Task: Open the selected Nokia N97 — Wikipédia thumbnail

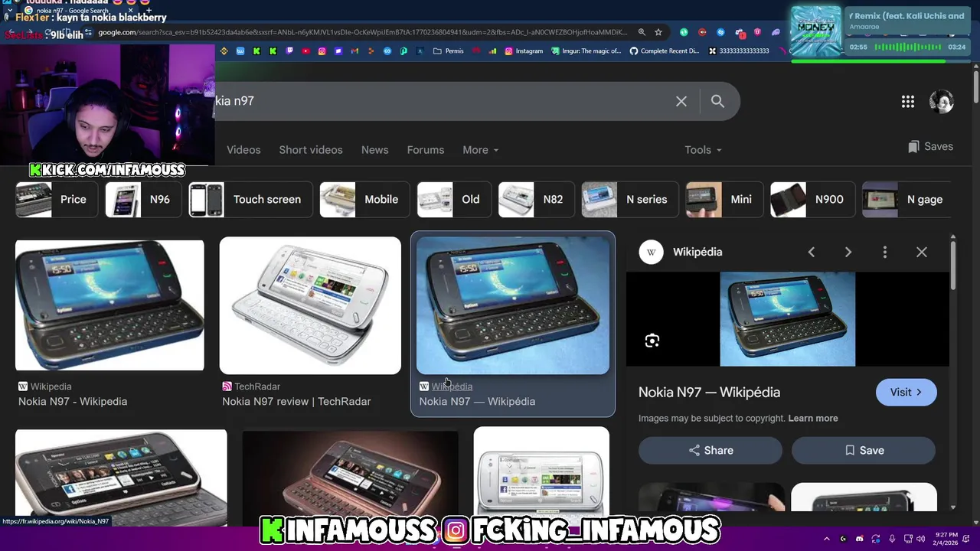Action: (513, 305)
